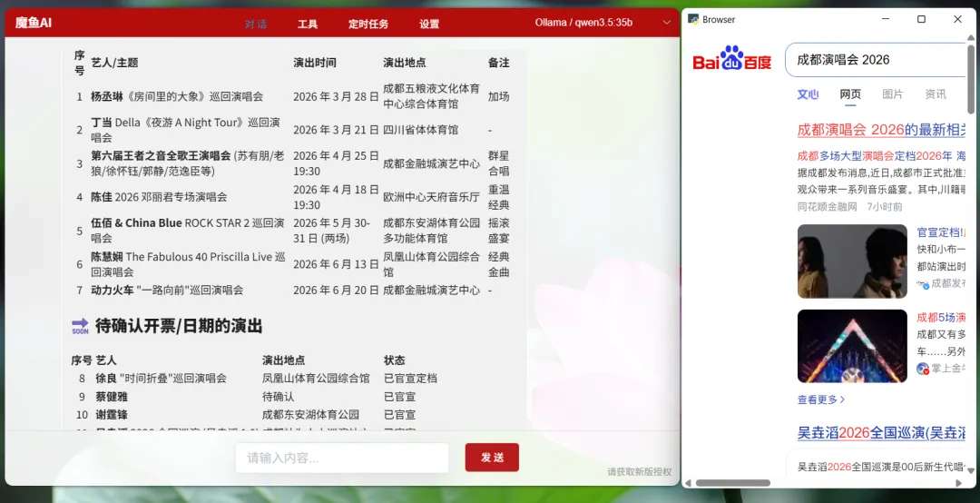Click the 成都5场演 result link

coord(941,317)
